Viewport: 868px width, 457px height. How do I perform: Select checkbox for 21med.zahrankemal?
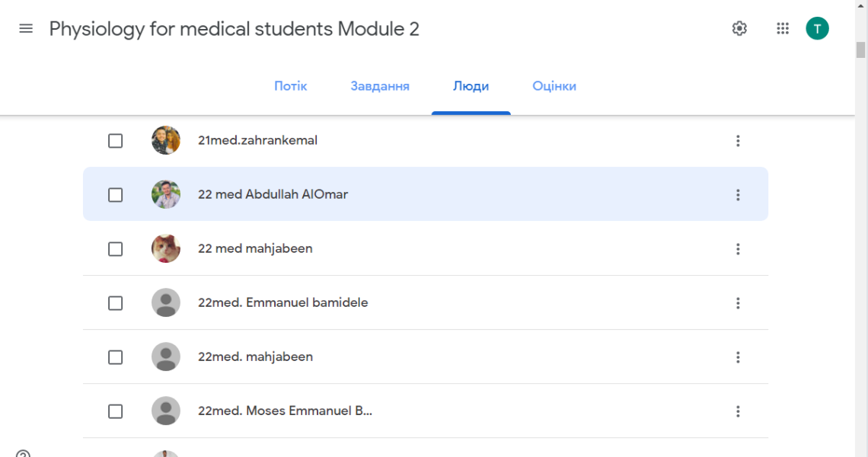[x=115, y=141]
